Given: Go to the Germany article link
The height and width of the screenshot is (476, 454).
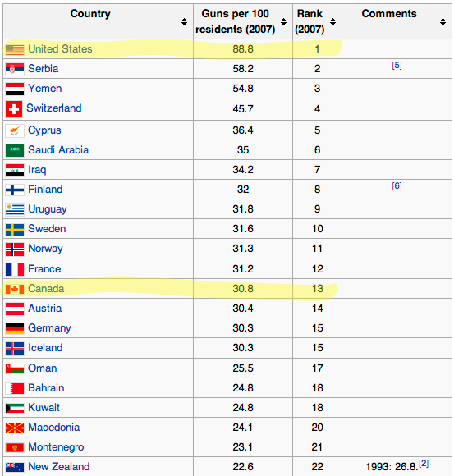Looking at the screenshot, I should [49, 328].
